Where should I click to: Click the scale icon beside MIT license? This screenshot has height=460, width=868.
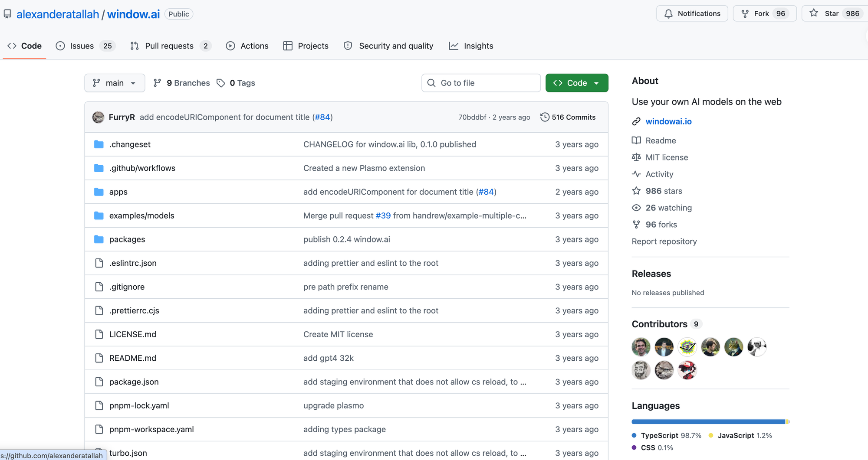[x=636, y=157]
